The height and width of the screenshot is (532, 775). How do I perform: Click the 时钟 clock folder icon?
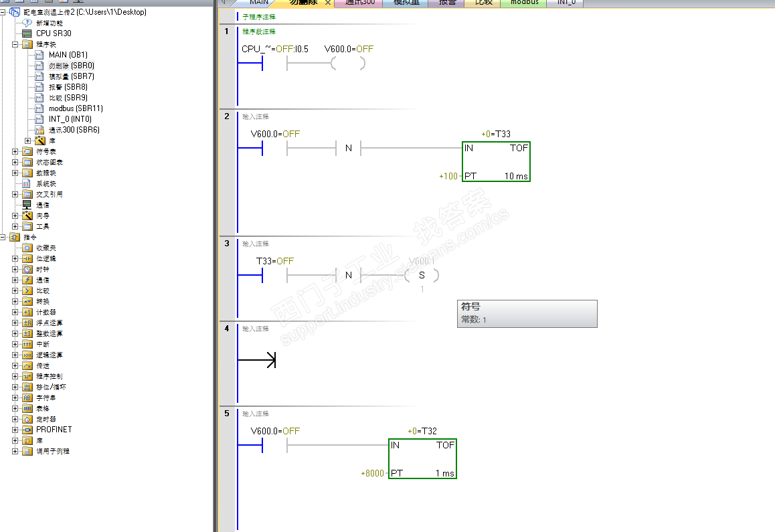(x=27, y=270)
